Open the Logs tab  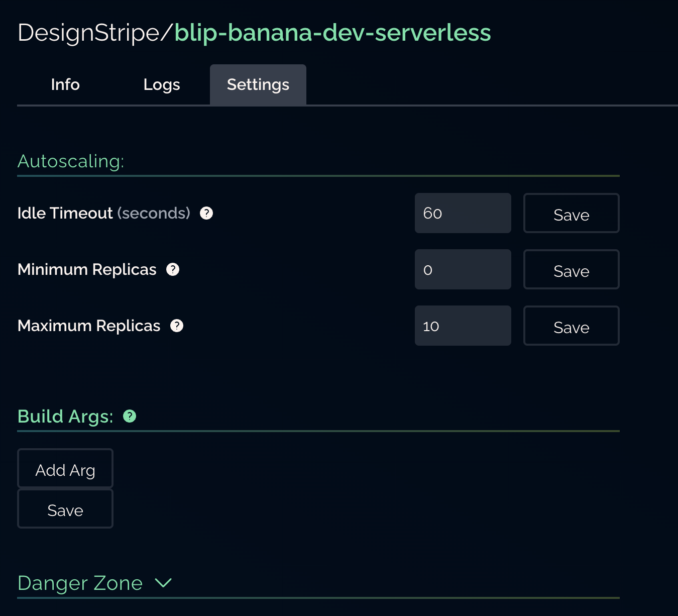click(162, 84)
